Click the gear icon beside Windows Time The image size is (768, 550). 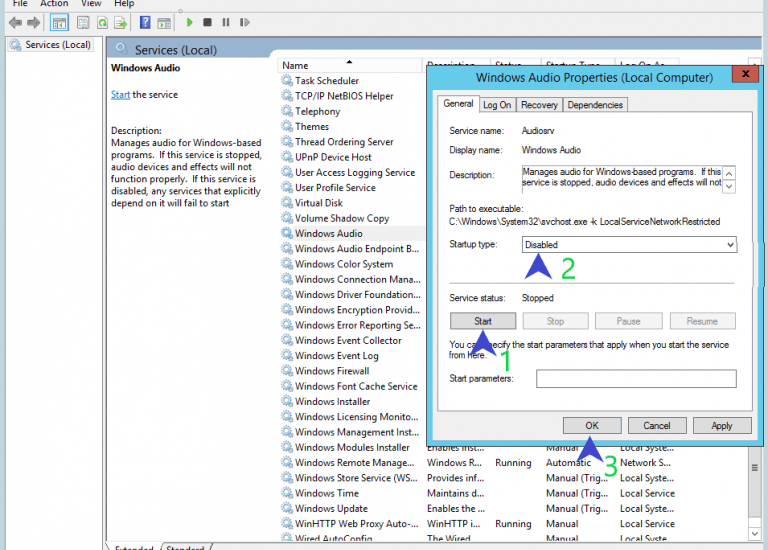tap(287, 493)
